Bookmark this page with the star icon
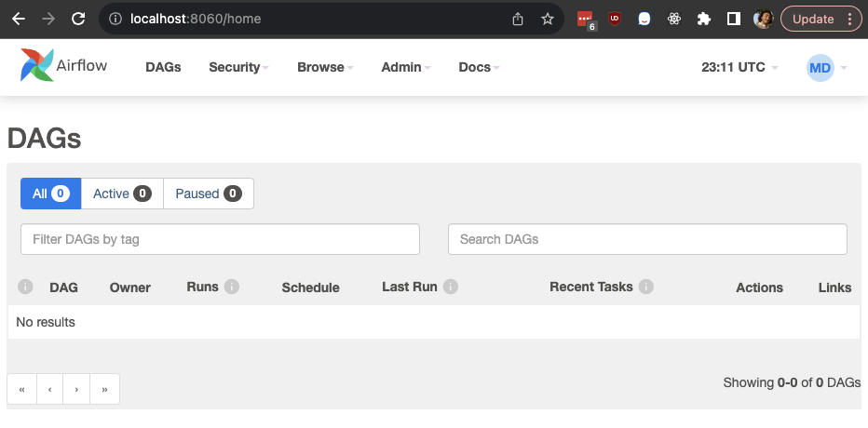The width and height of the screenshot is (868, 428). pyautogui.click(x=548, y=19)
